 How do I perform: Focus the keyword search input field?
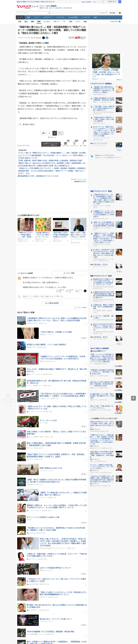click(x=32, y=13)
